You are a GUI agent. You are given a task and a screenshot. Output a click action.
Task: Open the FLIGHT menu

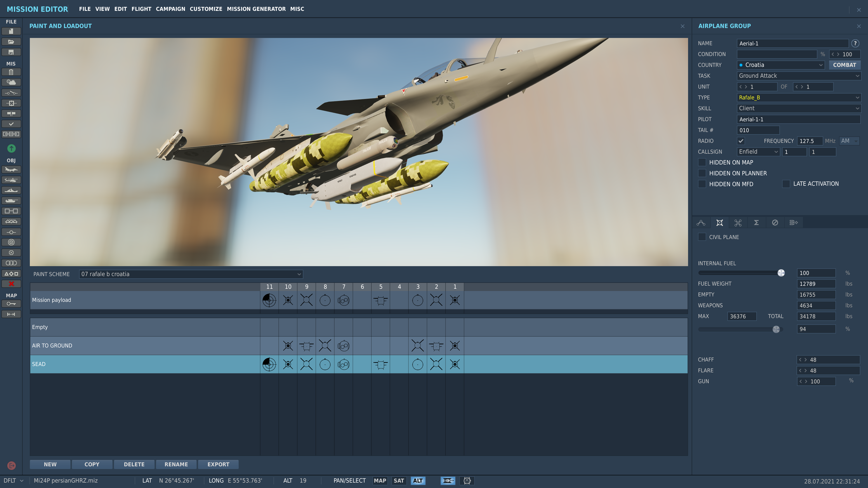[141, 9]
